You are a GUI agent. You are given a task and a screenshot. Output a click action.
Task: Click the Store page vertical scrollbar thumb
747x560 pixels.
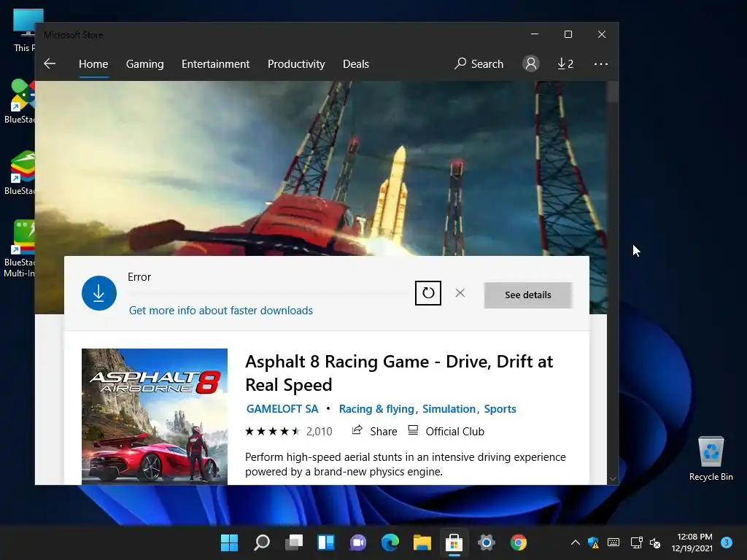[613, 91]
